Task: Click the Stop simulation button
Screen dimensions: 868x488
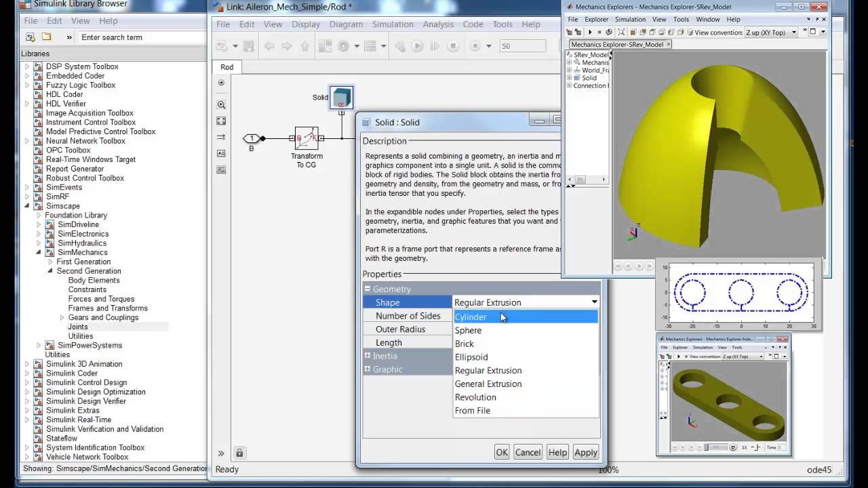Action: (x=453, y=46)
